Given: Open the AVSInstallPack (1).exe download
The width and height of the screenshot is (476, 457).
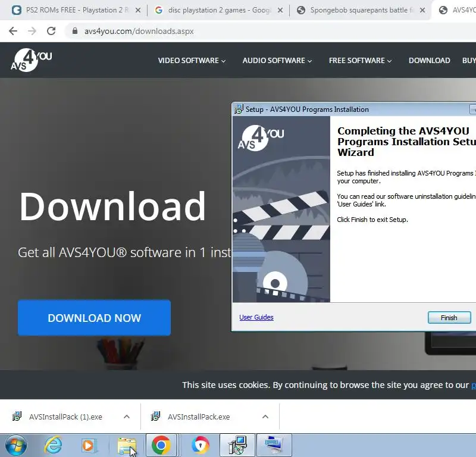Looking at the screenshot, I should [65, 417].
